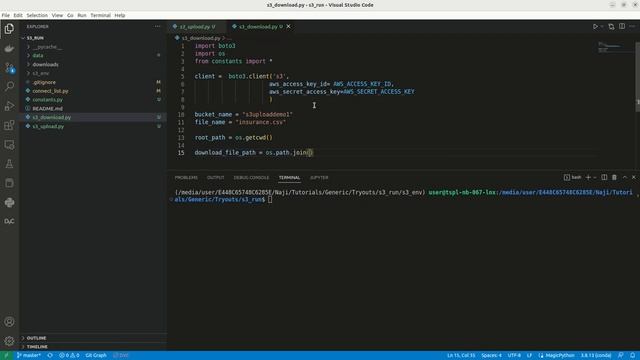The image size is (640, 360).
Task: Switch to the Problems panel tab
Action: [186, 178]
